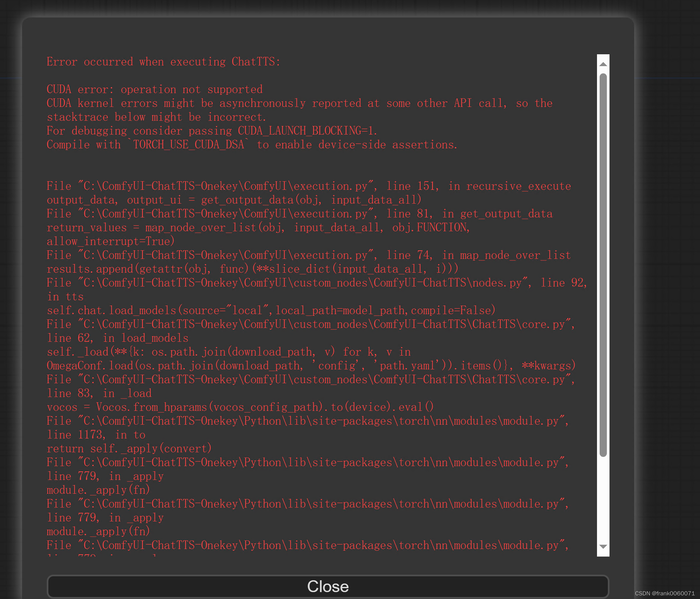Click the Vocos.from_hparams code line
This screenshot has height=599, width=700.
tap(240, 407)
